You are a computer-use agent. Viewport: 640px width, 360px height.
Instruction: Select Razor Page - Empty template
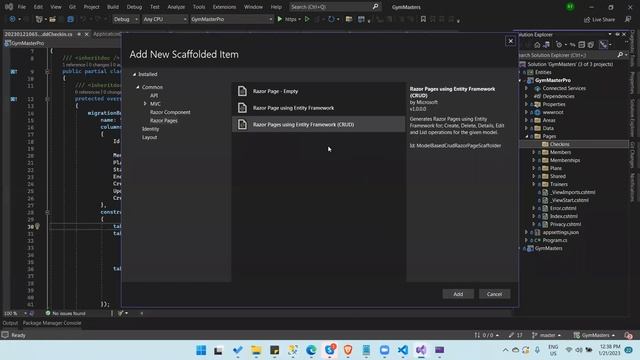point(319,91)
